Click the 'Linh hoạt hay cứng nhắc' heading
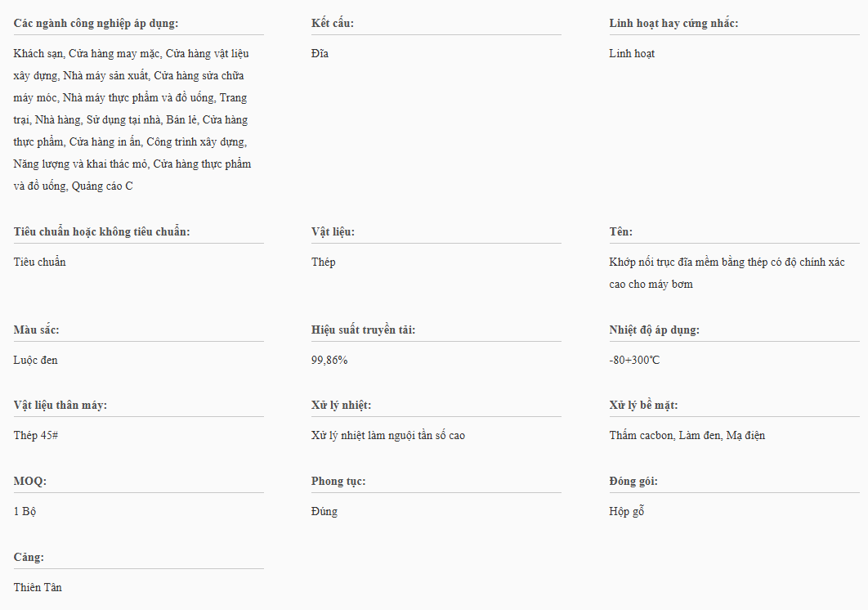 673,23
